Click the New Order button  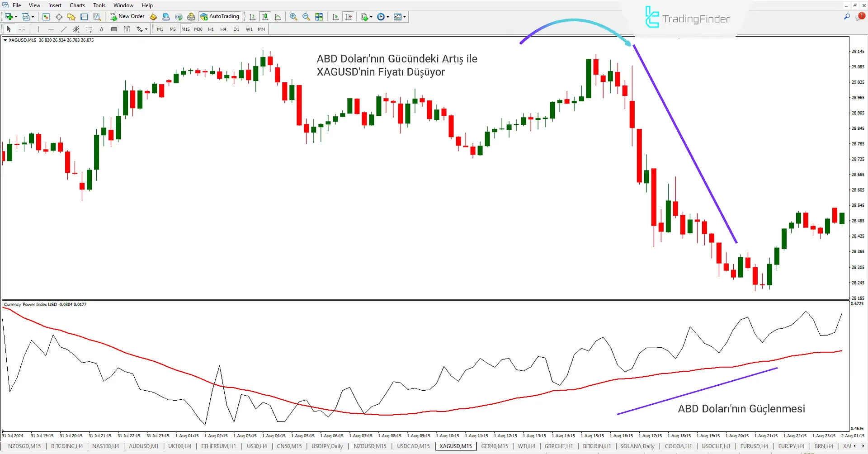(x=127, y=17)
